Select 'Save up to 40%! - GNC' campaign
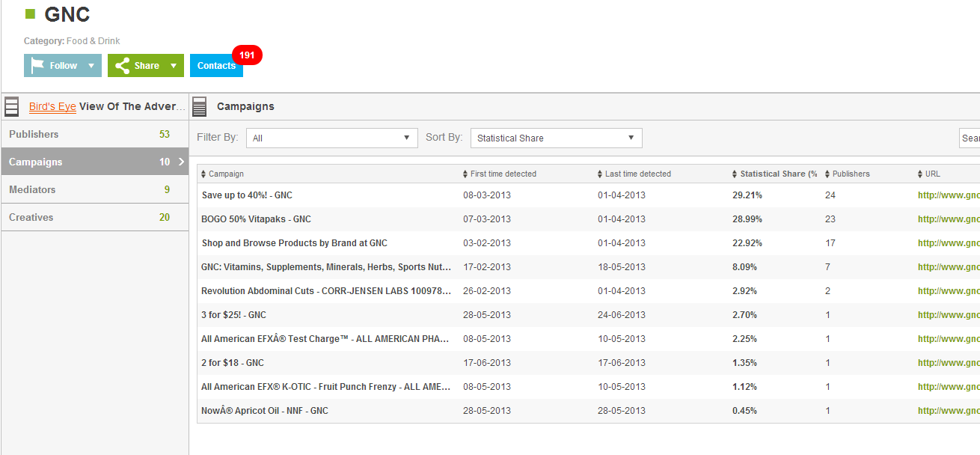The image size is (980, 455). point(247,195)
